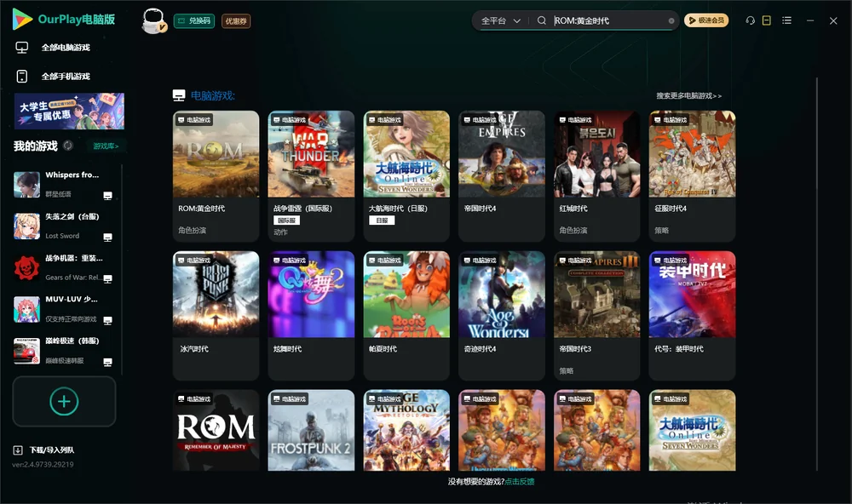Click the version text ver:2.4.9739.29219
The height and width of the screenshot is (504, 852).
(x=43, y=464)
